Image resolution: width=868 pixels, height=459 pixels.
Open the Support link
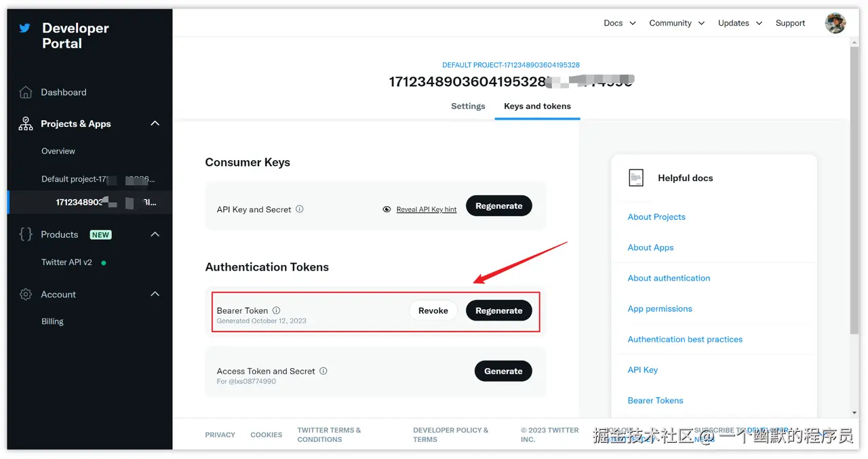click(x=790, y=23)
